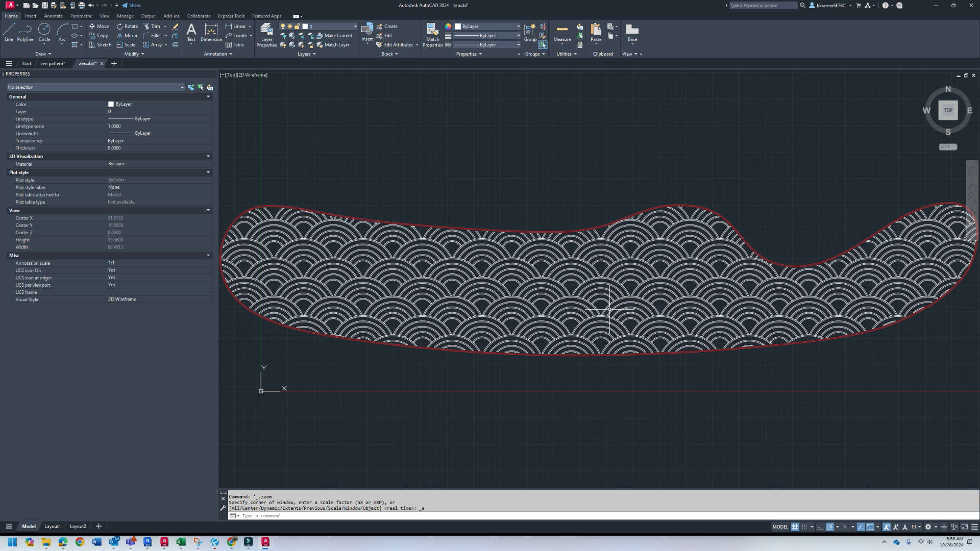Open workspace switching gear in status bar
This screenshot has width=980, height=551.
tap(928, 527)
